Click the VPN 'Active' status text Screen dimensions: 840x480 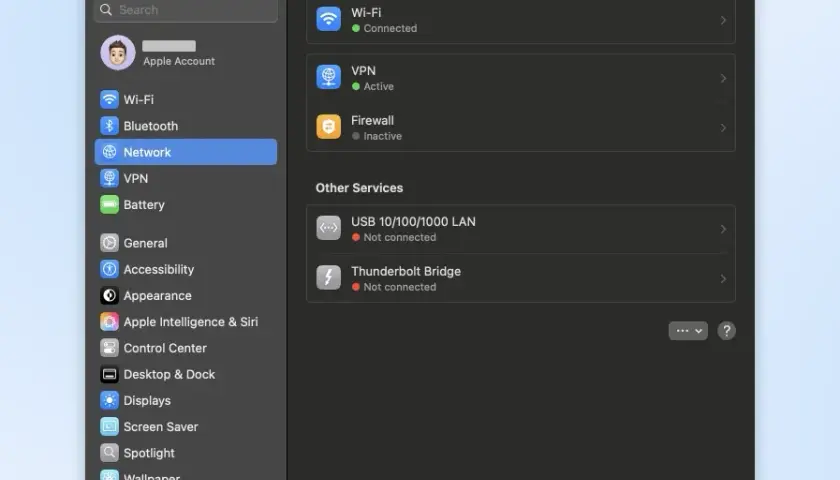378,86
